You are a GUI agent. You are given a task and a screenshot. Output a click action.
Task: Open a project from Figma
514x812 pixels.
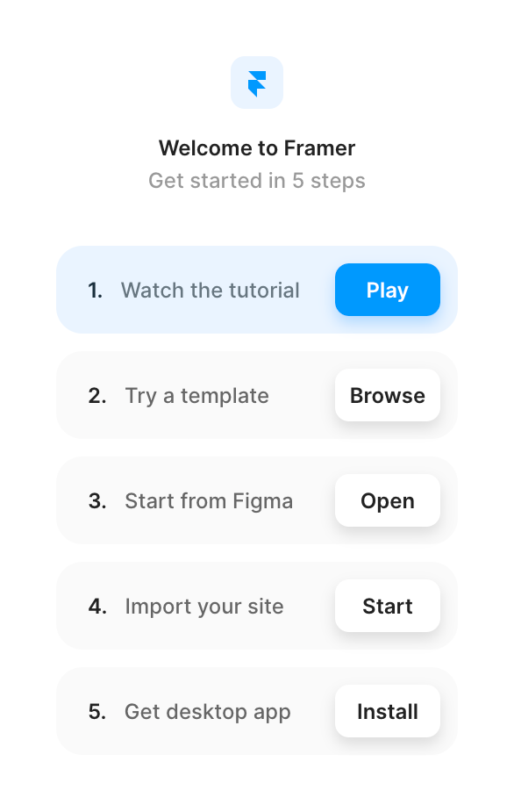click(x=387, y=500)
